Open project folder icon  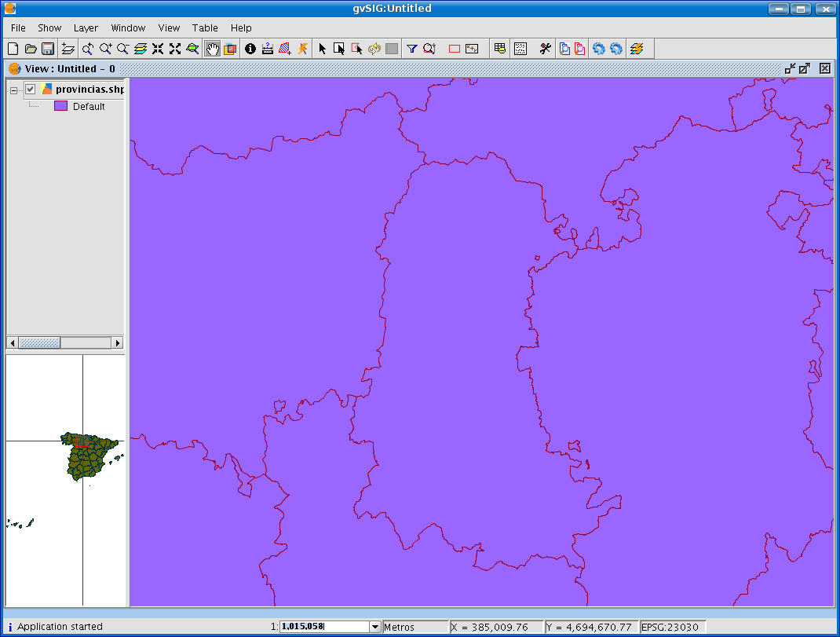tap(31, 49)
